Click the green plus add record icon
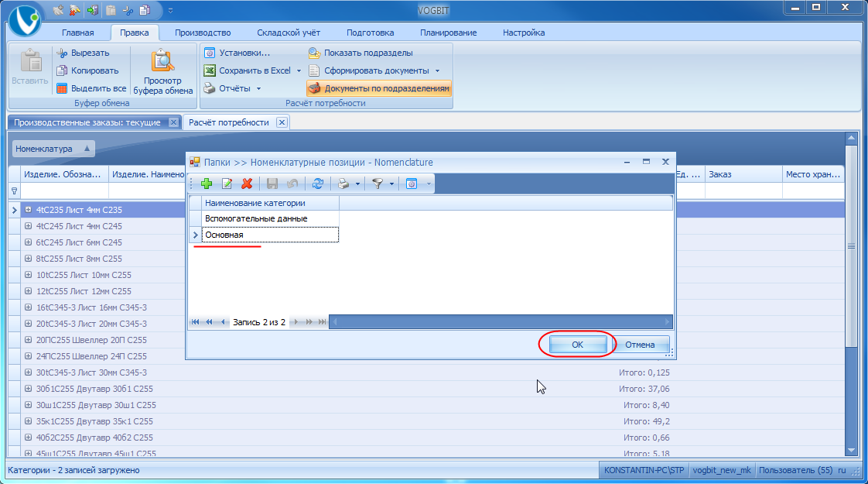Viewport: 868px width, 484px height. pos(206,184)
